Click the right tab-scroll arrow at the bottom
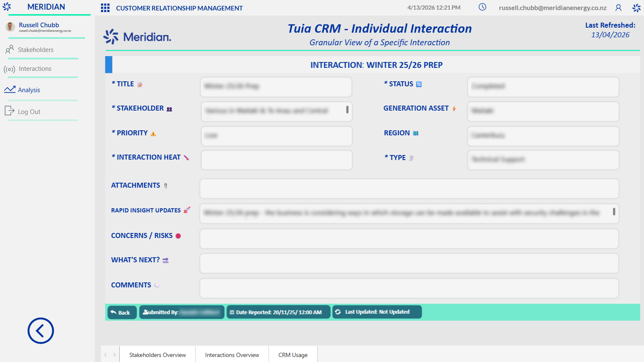 click(115, 355)
